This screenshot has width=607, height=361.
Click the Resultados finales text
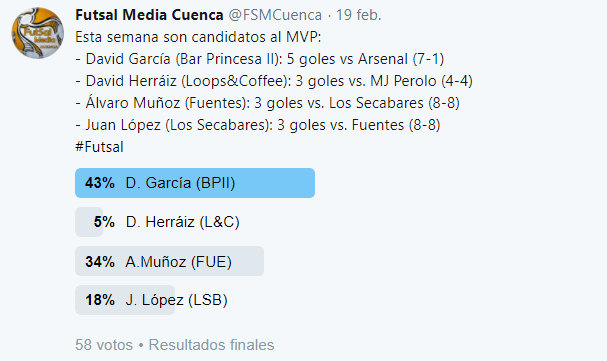click(x=211, y=345)
